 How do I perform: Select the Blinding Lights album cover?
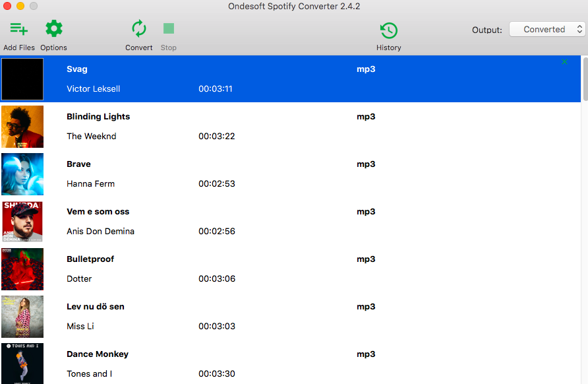pyautogui.click(x=22, y=127)
